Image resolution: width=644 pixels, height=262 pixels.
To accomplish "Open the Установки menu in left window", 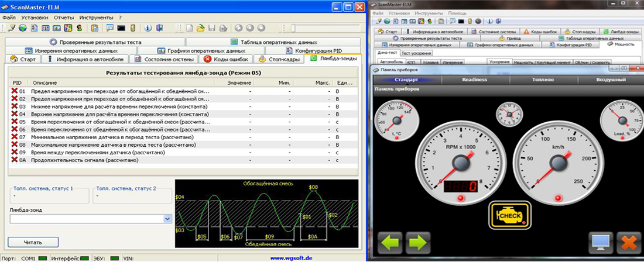I will pos(35,18).
